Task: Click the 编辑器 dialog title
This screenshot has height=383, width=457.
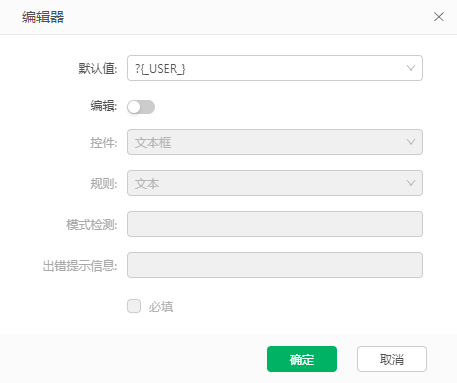Action: click(43, 17)
